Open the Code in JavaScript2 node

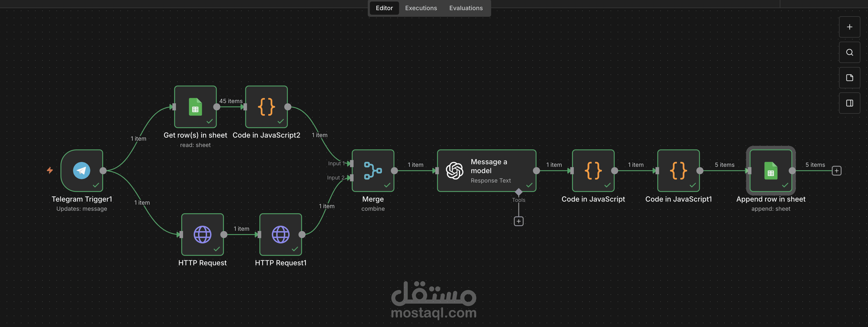[x=266, y=107]
